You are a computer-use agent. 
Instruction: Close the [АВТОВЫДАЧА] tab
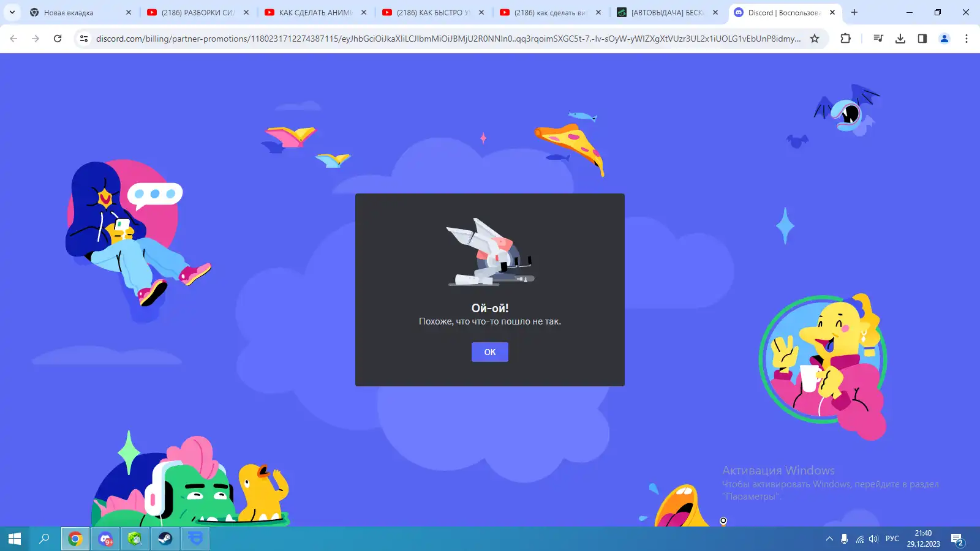click(715, 12)
